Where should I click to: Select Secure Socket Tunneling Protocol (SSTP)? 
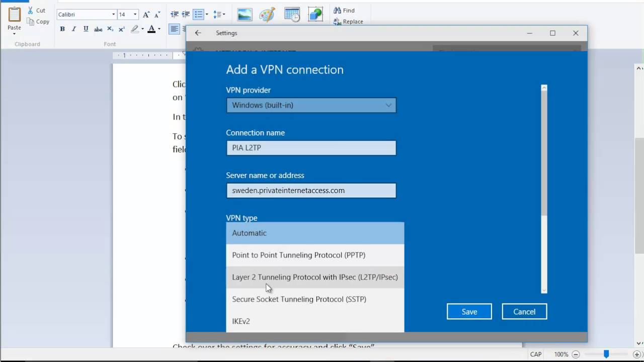pos(315,300)
